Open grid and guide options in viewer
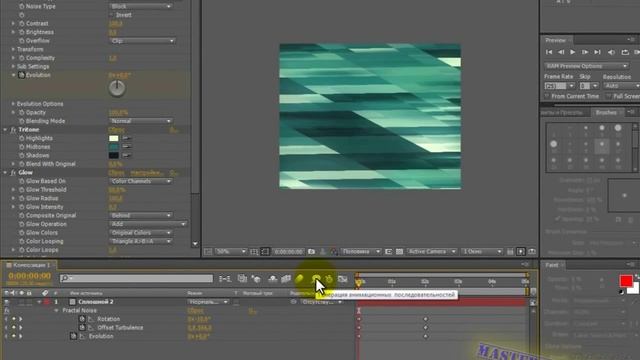This screenshot has width=640, height=360. pos(254,252)
